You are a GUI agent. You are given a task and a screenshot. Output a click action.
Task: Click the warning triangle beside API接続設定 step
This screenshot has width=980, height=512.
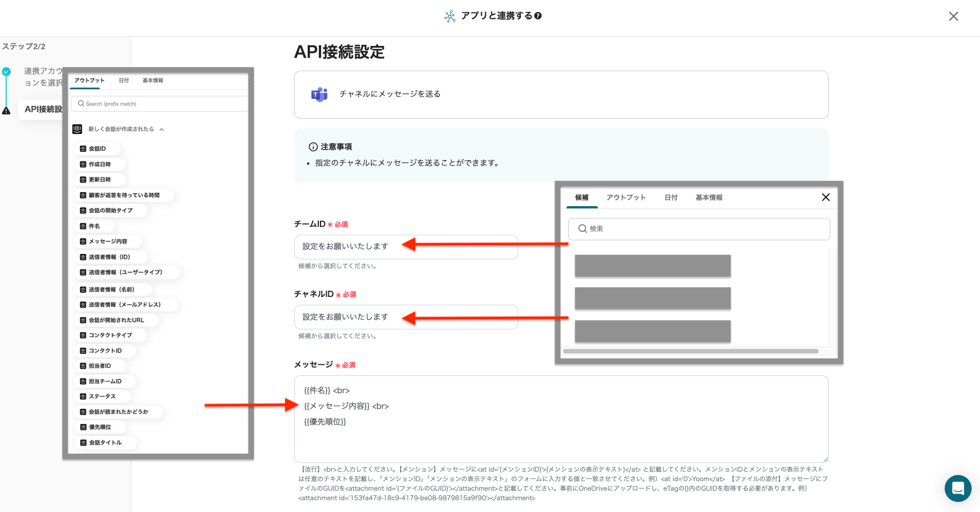pos(6,110)
